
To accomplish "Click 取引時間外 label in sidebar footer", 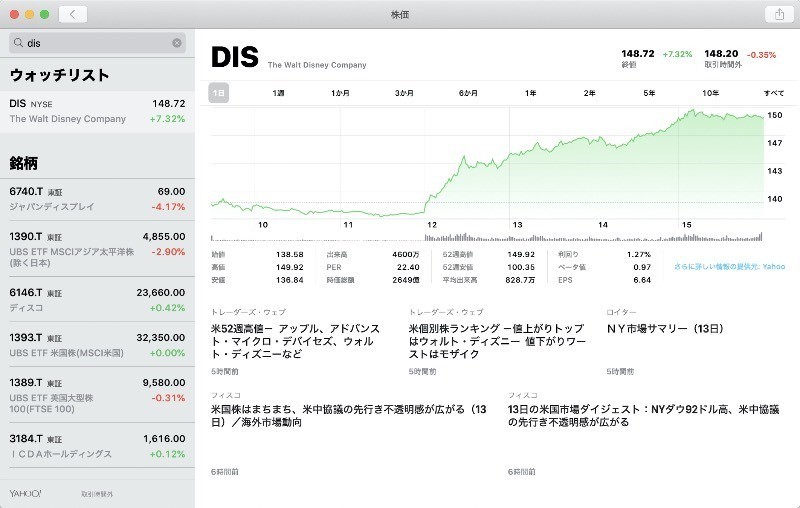I will [x=97, y=494].
